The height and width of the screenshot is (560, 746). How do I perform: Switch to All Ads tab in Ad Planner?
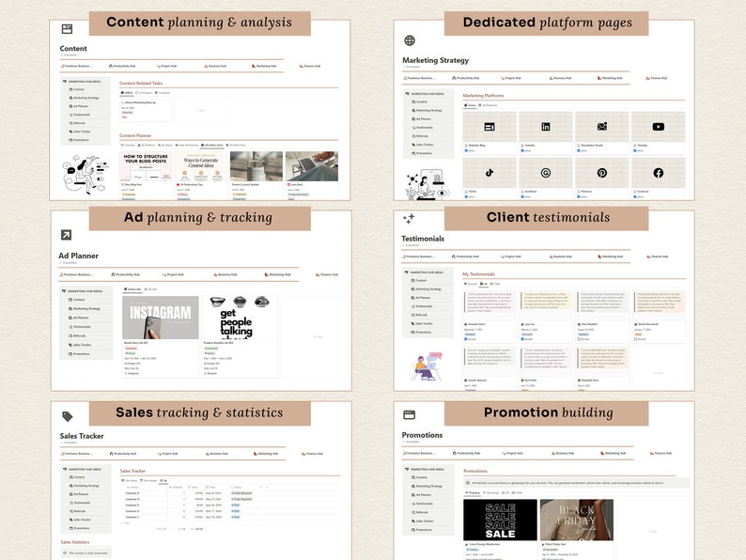pyautogui.click(x=152, y=289)
